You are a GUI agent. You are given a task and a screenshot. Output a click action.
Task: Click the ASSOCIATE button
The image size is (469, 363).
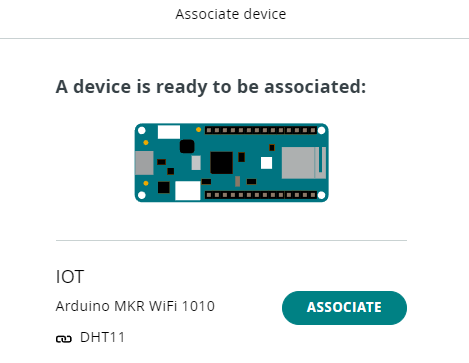coord(344,308)
